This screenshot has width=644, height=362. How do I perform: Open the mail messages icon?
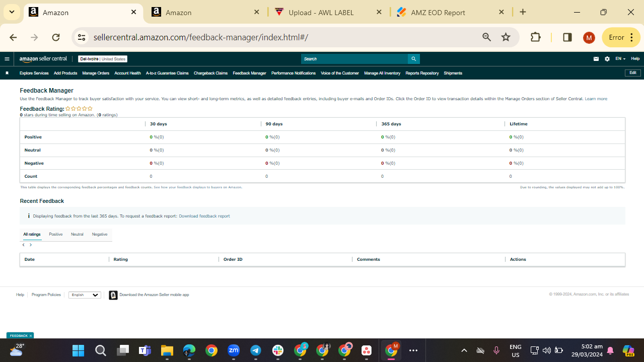(x=596, y=59)
